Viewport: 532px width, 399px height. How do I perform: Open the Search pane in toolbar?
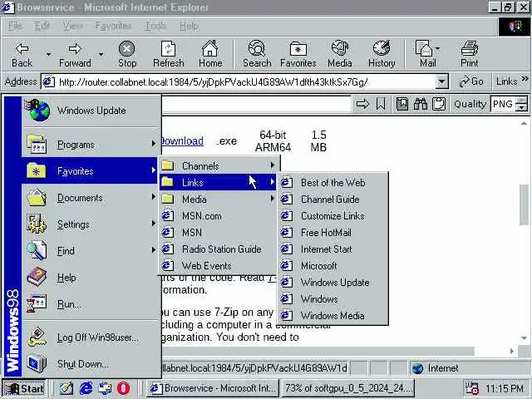(257, 54)
